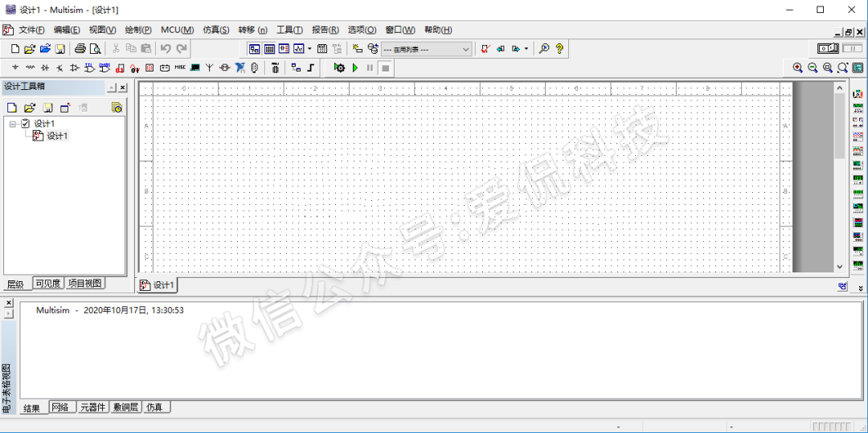This screenshot has width=868, height=433.
Task: Toggle the spreadsheet view toolbar button
Action: pyautogui.click(x=269, y=49)
